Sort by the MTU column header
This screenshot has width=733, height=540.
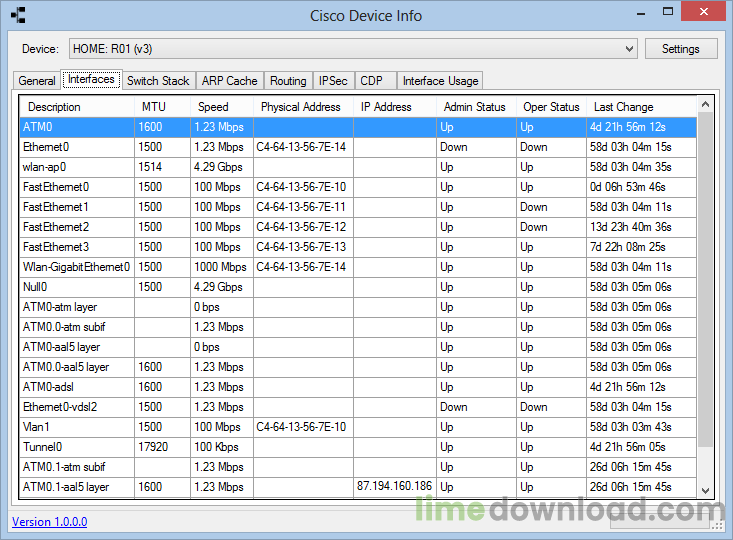pos(162,107)
